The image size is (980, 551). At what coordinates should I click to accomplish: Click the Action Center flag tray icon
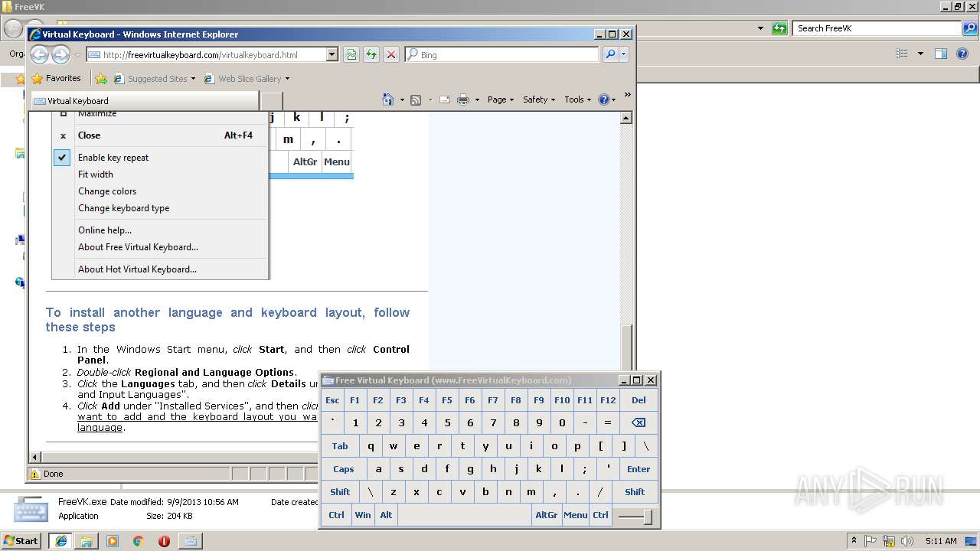point(871,541)
